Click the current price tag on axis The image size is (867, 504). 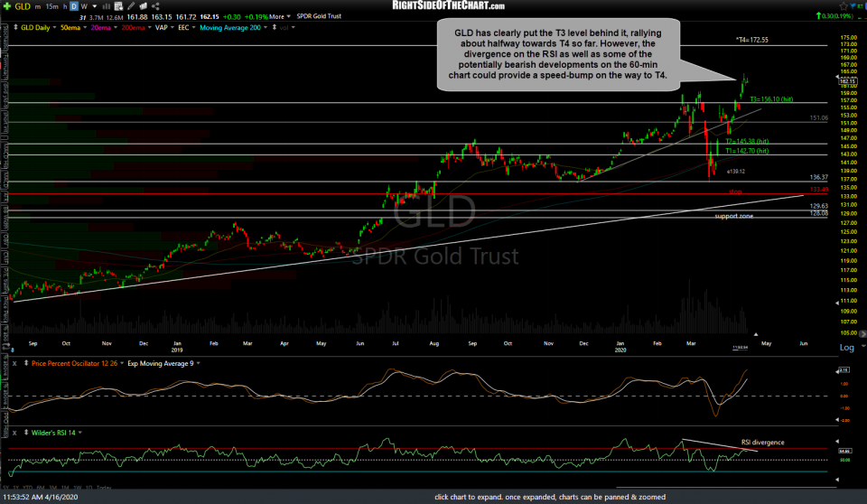click(x=848, y=81)
